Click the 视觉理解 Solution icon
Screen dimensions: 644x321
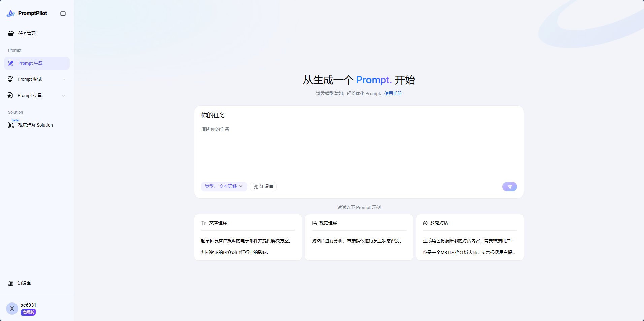pyautogui.click(x=11, y=125)
